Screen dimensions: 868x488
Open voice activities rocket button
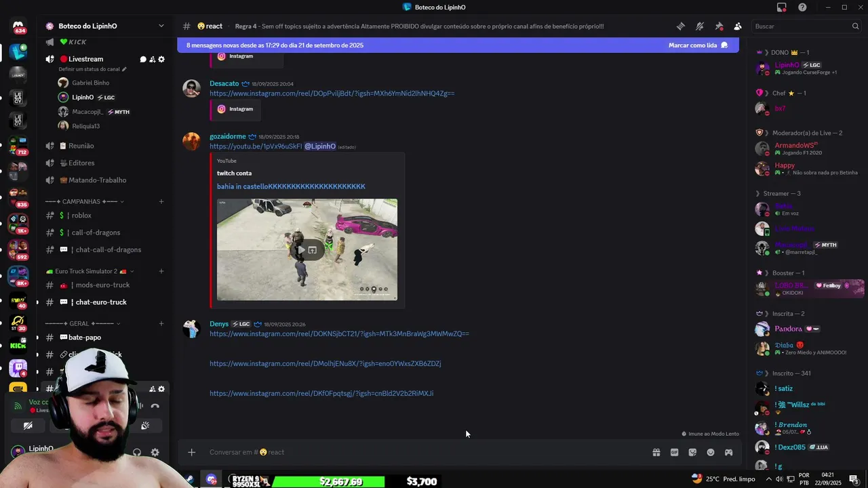[x=145, y=426]
